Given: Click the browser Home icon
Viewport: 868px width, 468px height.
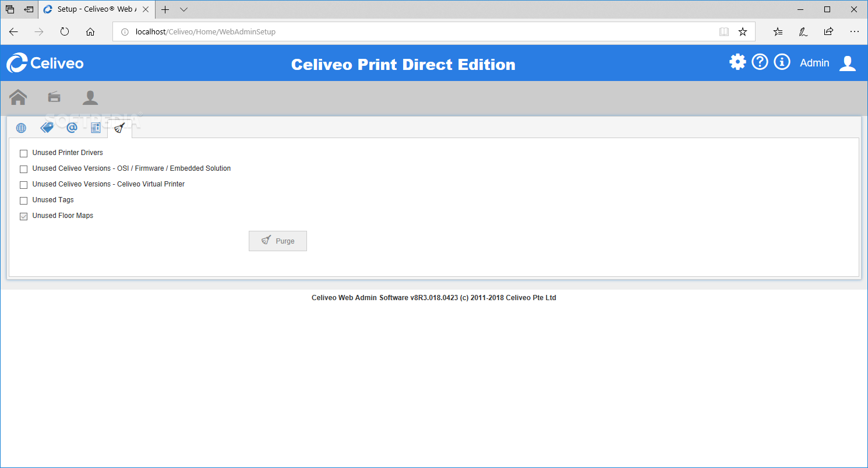Looking at the screenshot, I should (x=90, y=32).
